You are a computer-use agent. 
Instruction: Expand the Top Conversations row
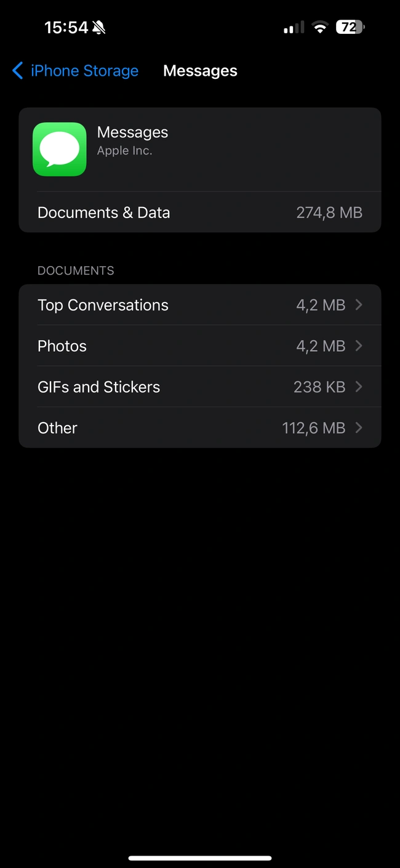click(x=200, y=304)
